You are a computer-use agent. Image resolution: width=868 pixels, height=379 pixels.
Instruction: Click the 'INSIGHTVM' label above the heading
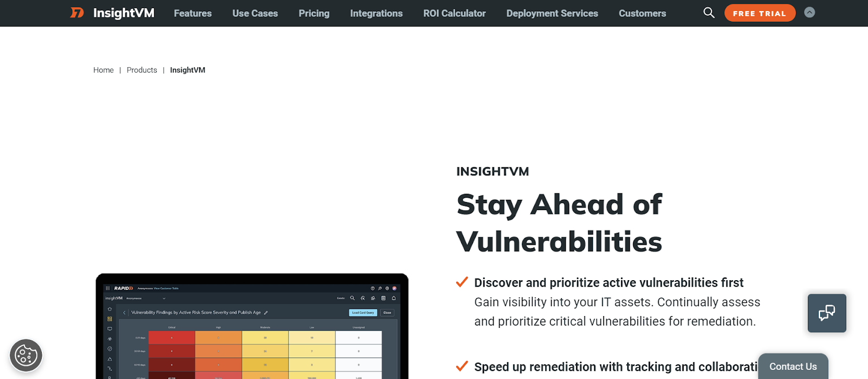[493, 172]
